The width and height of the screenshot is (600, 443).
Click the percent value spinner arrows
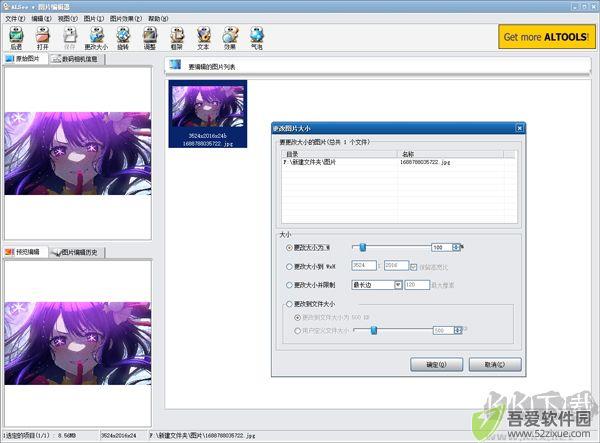456,248
